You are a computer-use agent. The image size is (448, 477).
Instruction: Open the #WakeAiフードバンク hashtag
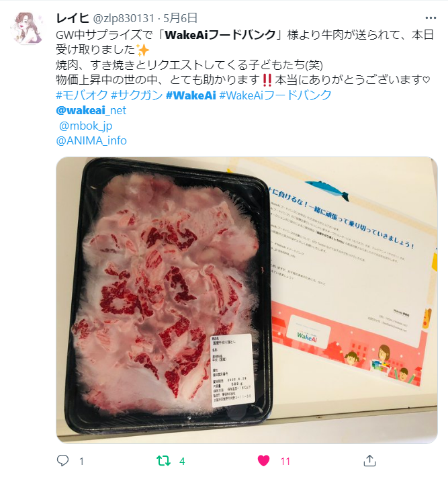pos(275,95)
